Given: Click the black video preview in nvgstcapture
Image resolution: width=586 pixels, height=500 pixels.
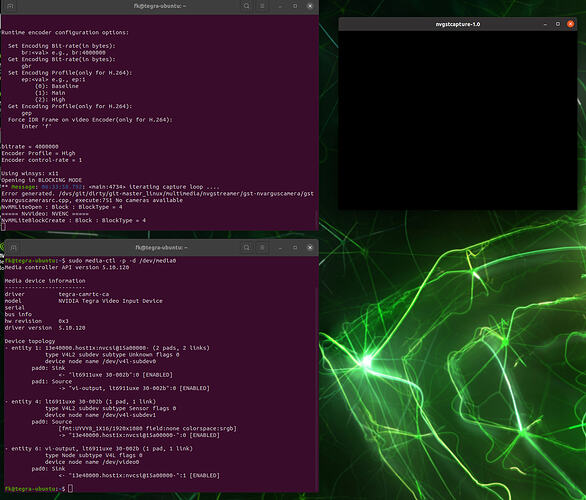Looking at the screenshot, I should 458,120.
